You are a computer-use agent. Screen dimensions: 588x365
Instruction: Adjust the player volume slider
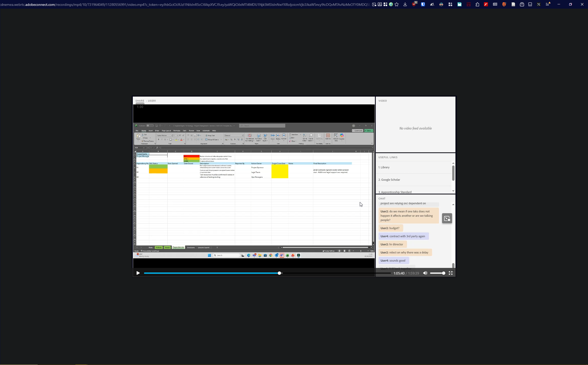tap(437, 273)
